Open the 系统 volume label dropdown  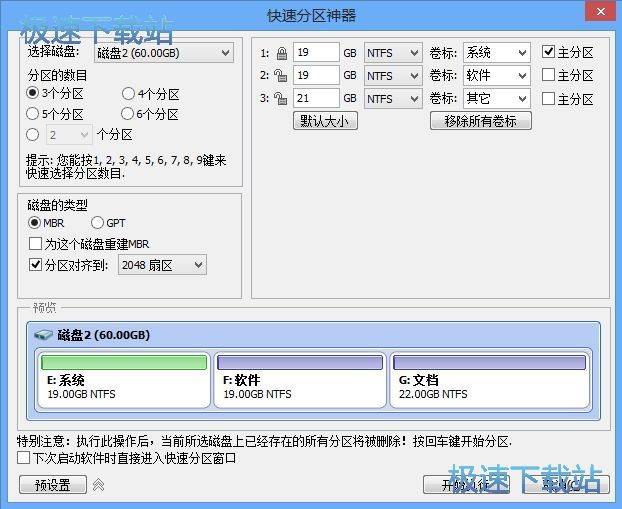pos(497,52)
